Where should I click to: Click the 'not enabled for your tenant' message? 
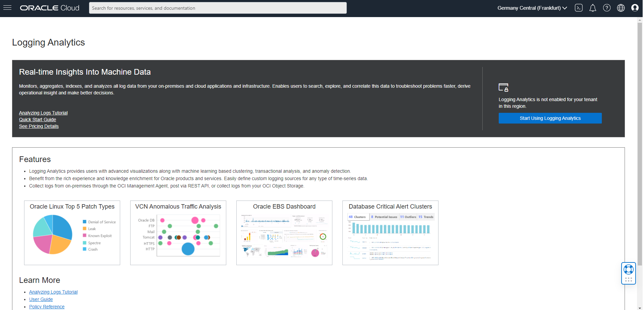[548, 103]
